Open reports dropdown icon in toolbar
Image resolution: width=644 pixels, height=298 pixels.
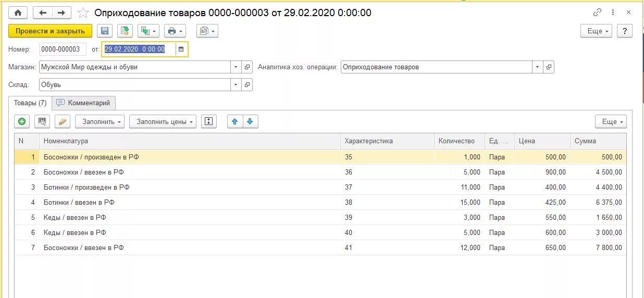point(207,31)
